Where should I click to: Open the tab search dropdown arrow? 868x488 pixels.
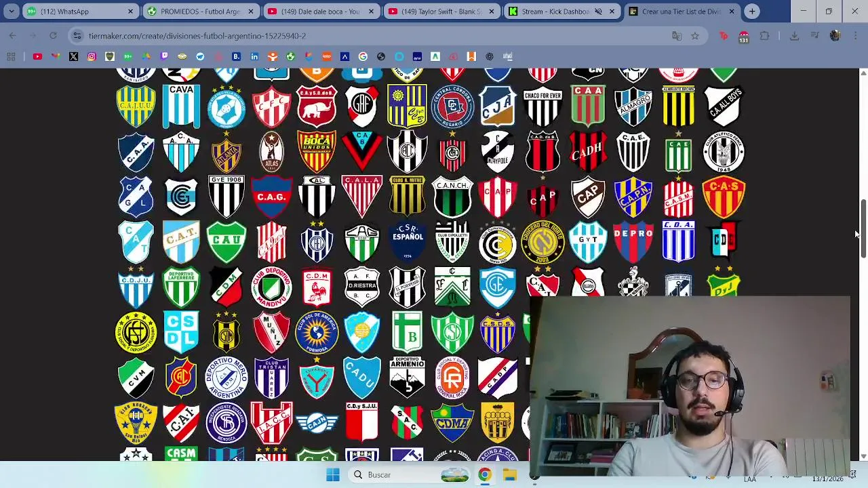coord(12,12)
